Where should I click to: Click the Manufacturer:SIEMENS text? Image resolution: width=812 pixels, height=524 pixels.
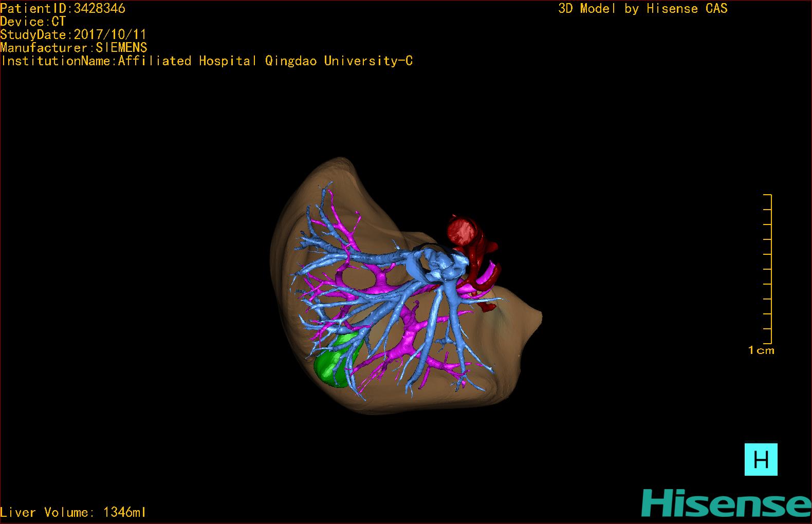(74, 48)
